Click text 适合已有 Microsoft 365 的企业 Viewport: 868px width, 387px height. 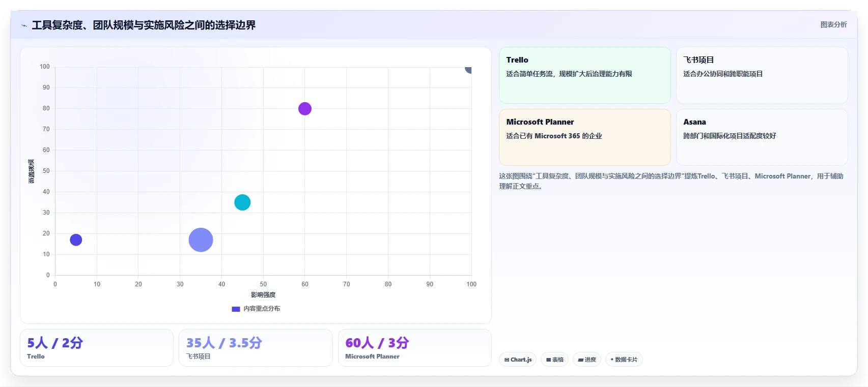click(x=554, y=136)
